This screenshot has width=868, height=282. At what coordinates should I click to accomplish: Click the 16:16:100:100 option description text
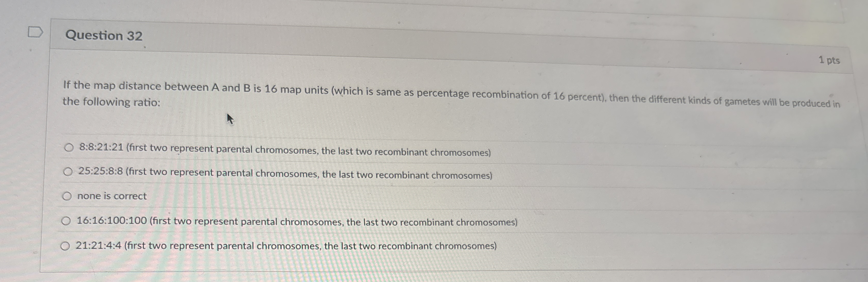tap(297, 222)
